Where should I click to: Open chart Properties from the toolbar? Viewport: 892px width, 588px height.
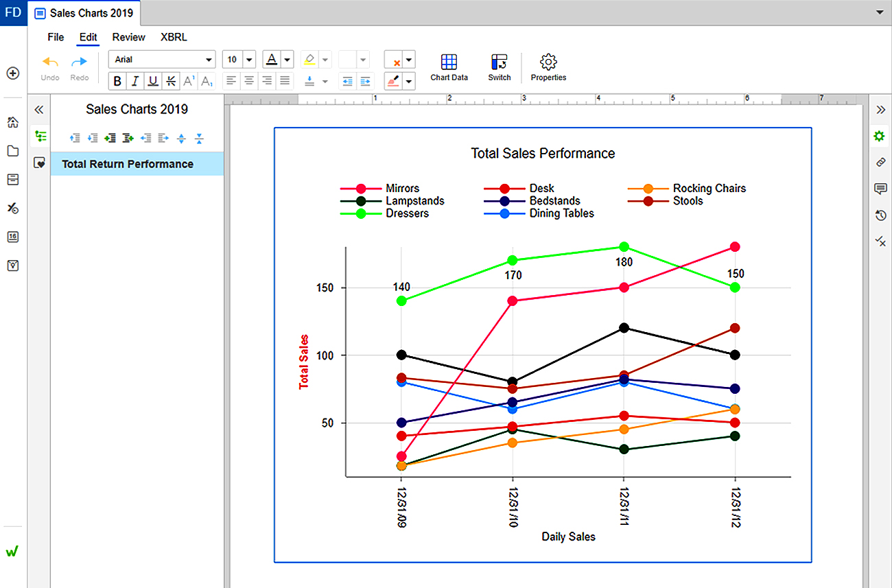pyautogui.click(x=548, y=68)
